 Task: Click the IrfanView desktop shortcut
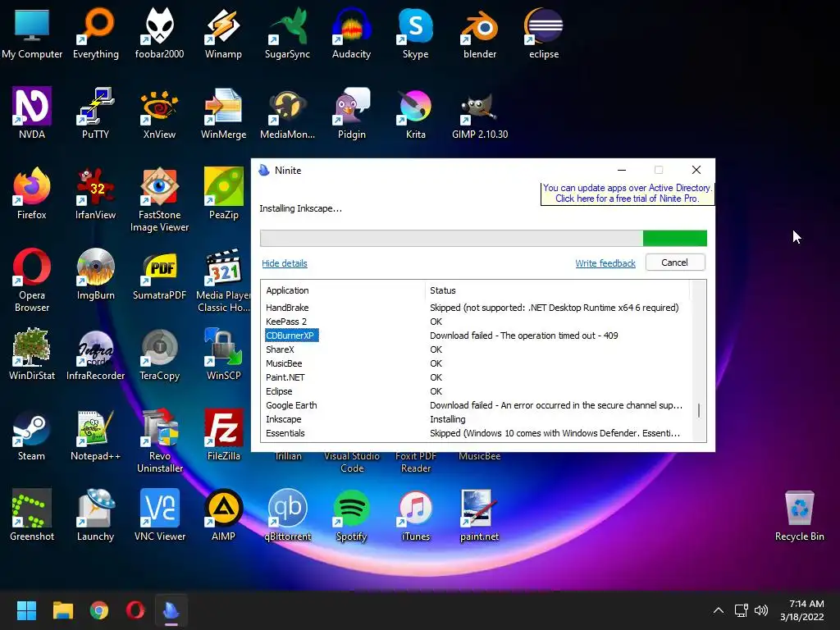click(96, 194)
